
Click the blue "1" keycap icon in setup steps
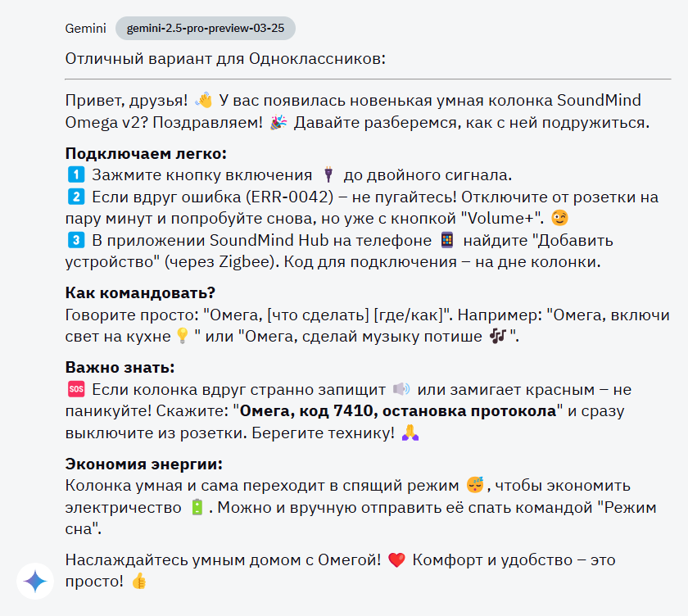(x=76, y=173)
